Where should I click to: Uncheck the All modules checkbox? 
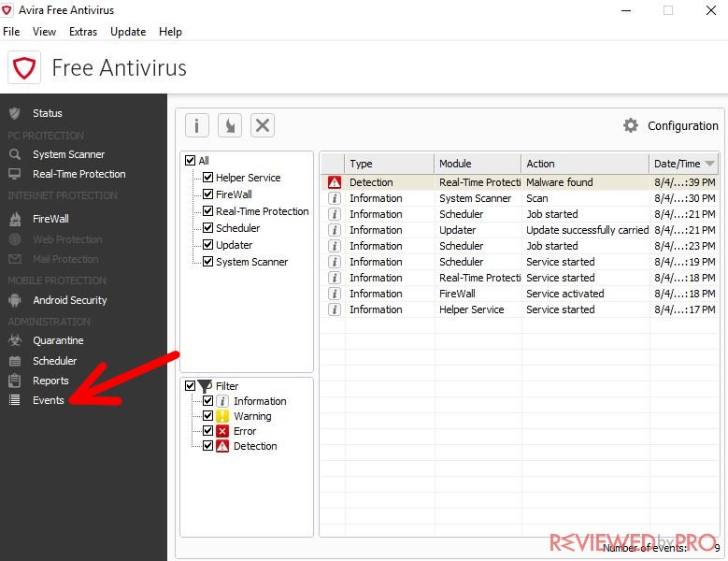pos(190,161)
